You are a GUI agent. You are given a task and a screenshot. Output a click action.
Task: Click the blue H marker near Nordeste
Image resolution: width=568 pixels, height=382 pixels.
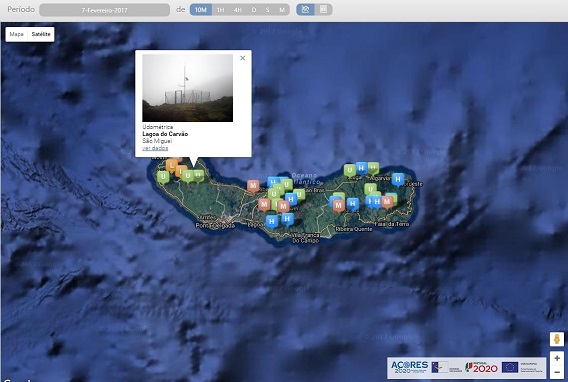coord(398,179)
